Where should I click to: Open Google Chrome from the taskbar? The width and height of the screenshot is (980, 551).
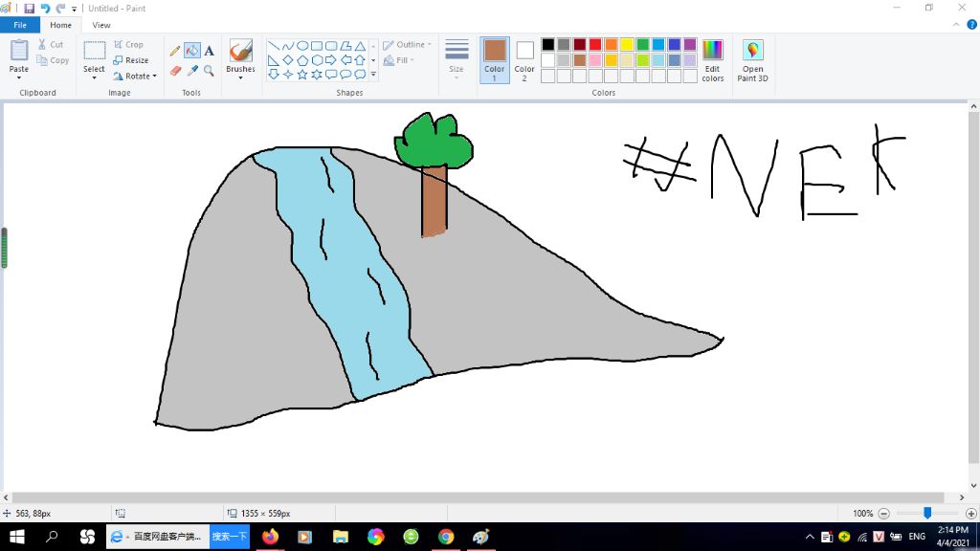coord(446,537)
